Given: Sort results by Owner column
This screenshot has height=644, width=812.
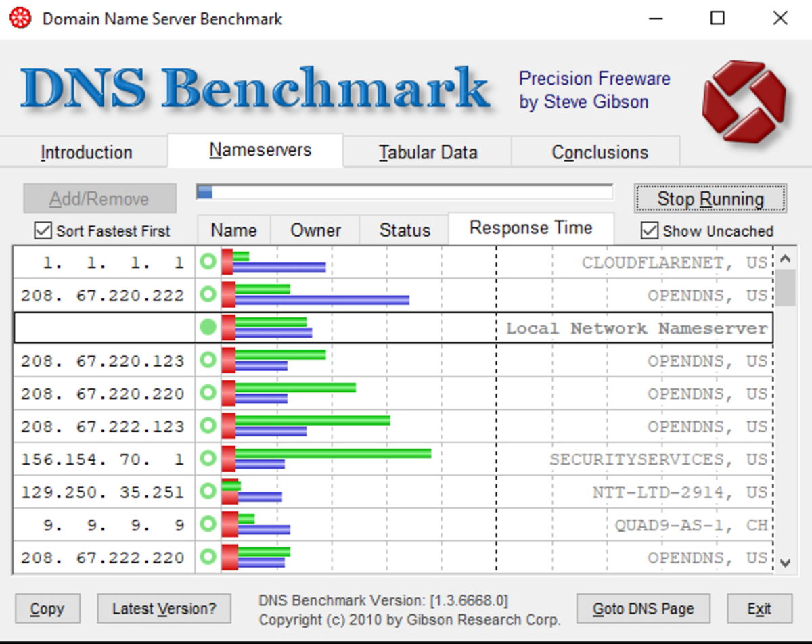Looking at the screenshot, I should 315,230.
